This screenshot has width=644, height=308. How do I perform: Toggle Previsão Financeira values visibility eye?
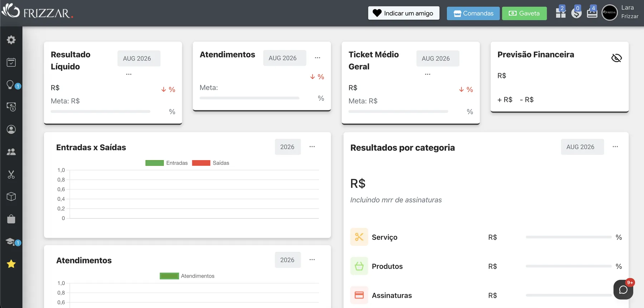616,58
